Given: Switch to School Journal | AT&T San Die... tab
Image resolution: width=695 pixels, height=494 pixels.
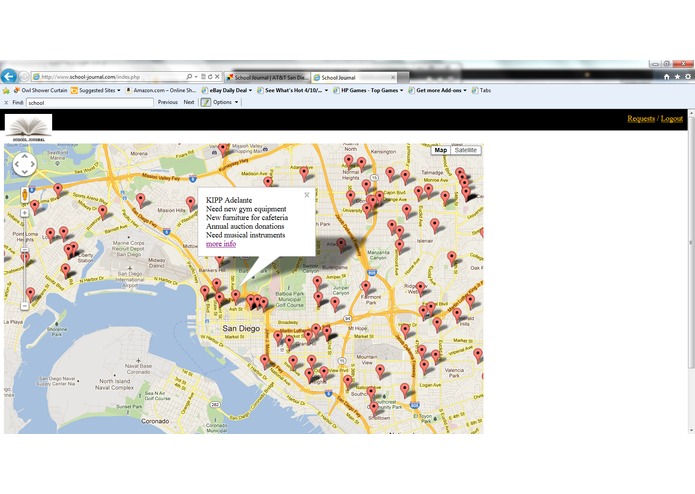Looking at the screenshot, I should pos(267,78).
